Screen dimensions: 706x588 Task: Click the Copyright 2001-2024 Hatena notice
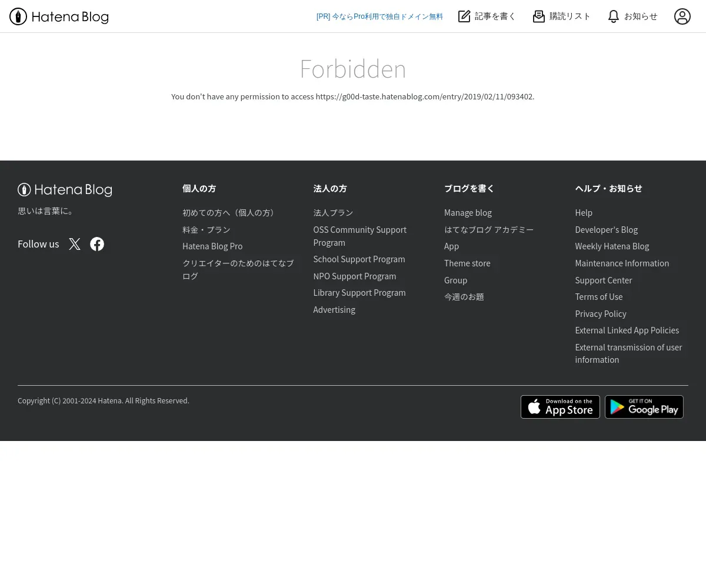tap(104, 401)
